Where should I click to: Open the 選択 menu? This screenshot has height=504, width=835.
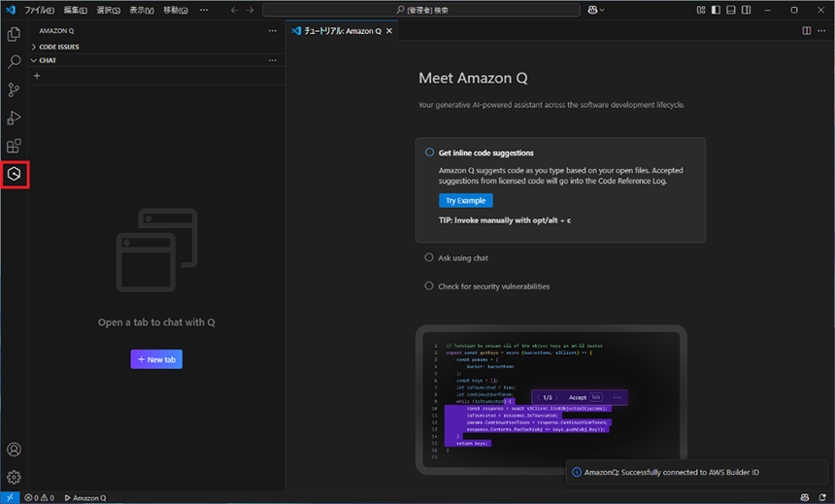108,10
